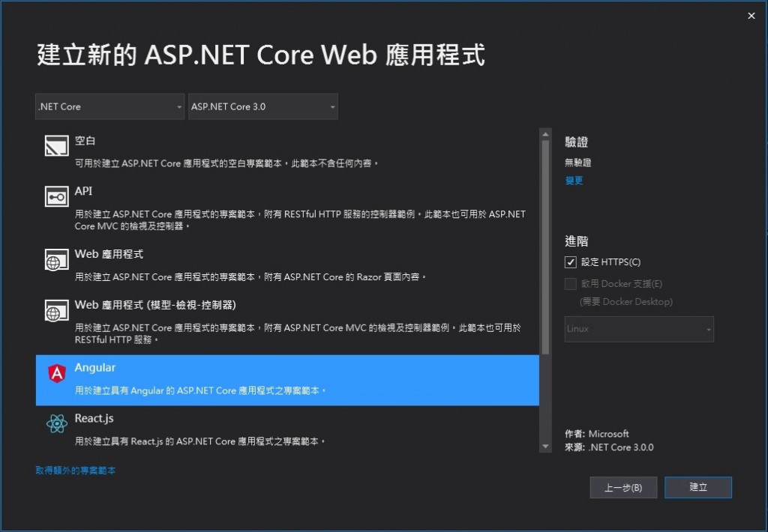
Task: Select the Web 應用程式 template title
Action: [x=109, y=254]
